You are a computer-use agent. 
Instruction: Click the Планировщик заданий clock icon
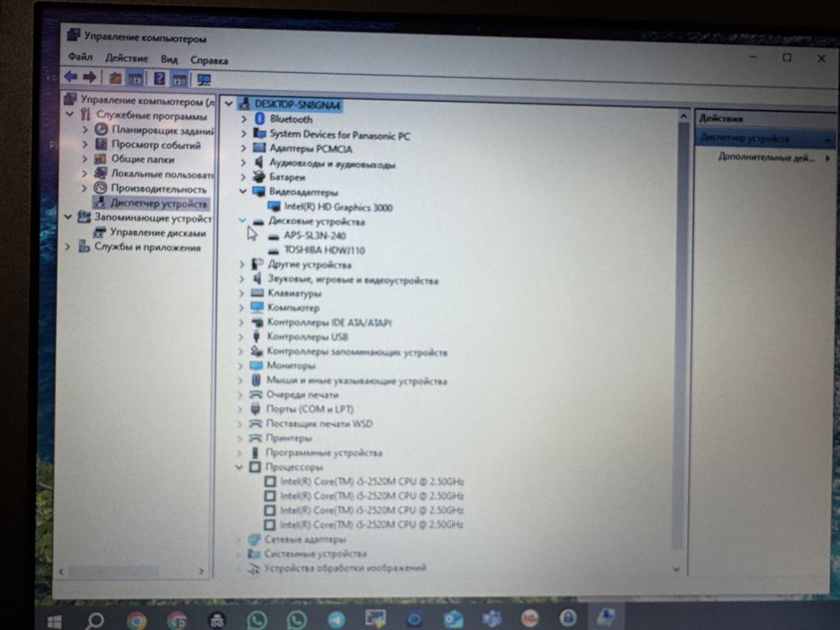101,130
